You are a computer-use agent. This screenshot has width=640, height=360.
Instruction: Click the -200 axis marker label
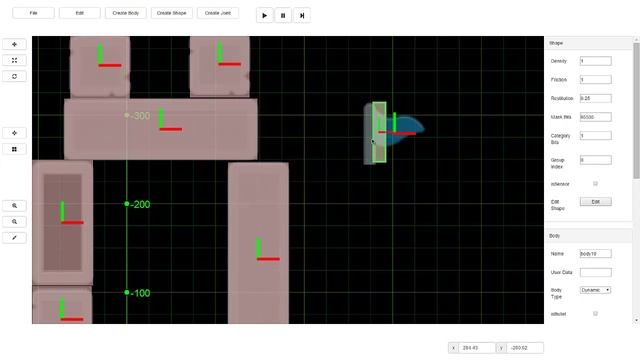140,204
